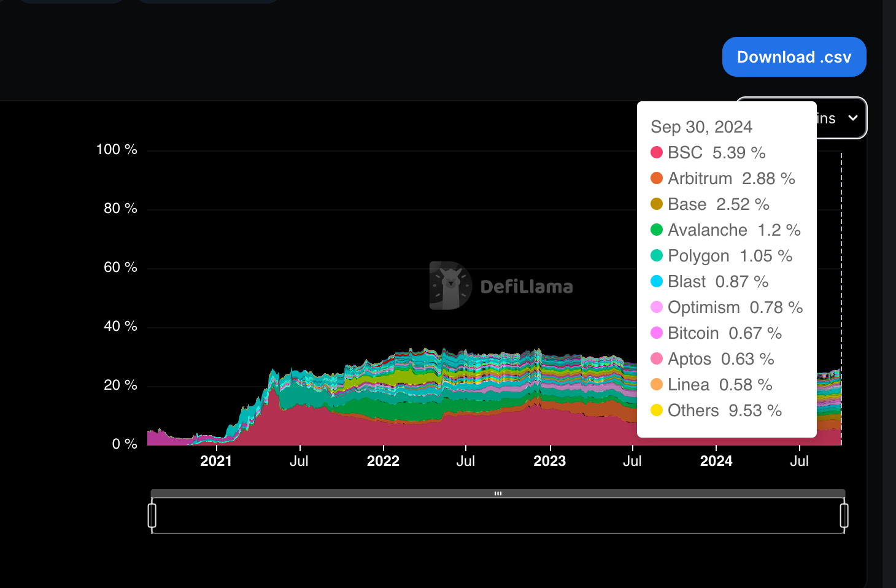This screenshot has height=588, width=896.
Task: Download the chart data as .csv
Action: 794,57
